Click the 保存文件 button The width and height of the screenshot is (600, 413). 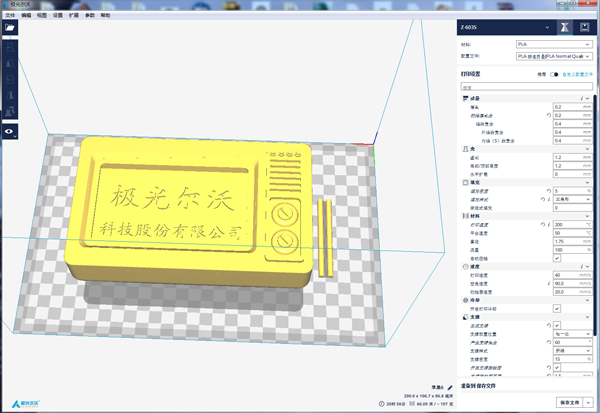coord(568,402)
